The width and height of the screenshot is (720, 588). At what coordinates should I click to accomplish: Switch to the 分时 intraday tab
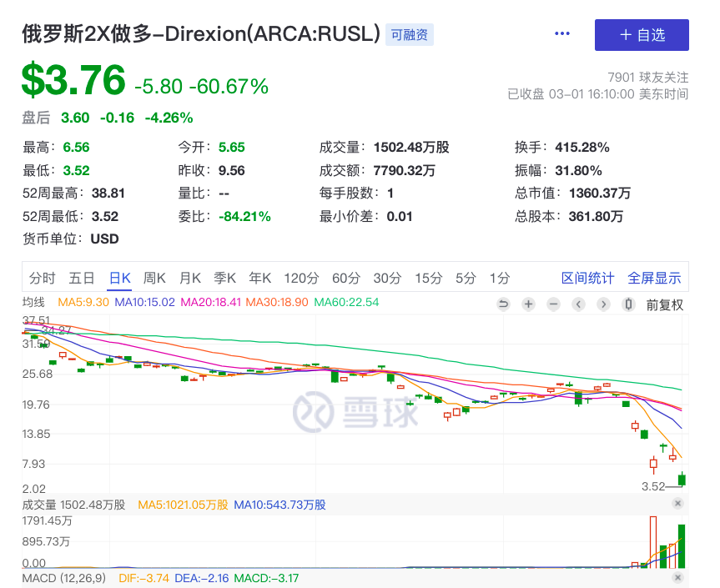pos(42,278)
